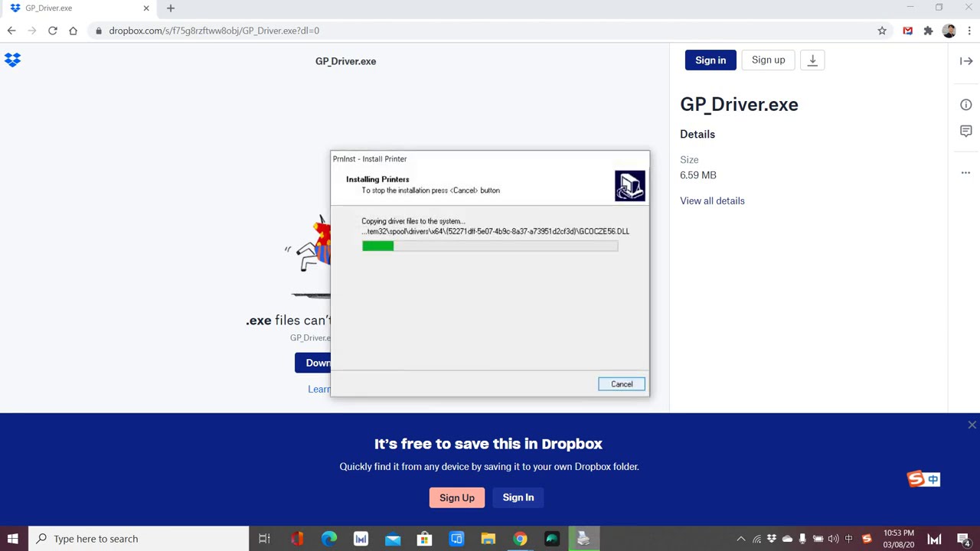This screenshot has height=551, width=980.
Task: Click the Sogou input method floating icon
Action: tap(923, 479)
